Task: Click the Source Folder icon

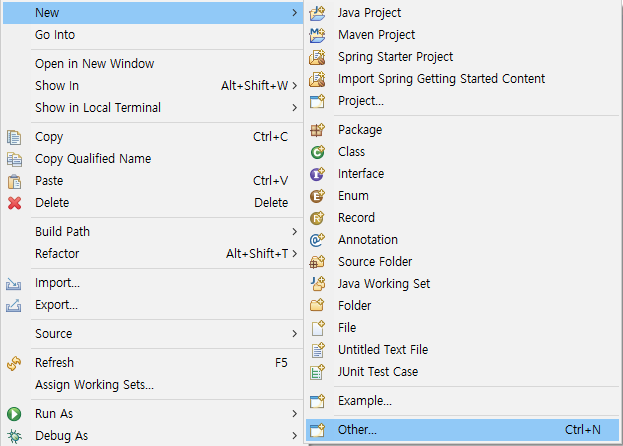Action: [x=317, y=262]
